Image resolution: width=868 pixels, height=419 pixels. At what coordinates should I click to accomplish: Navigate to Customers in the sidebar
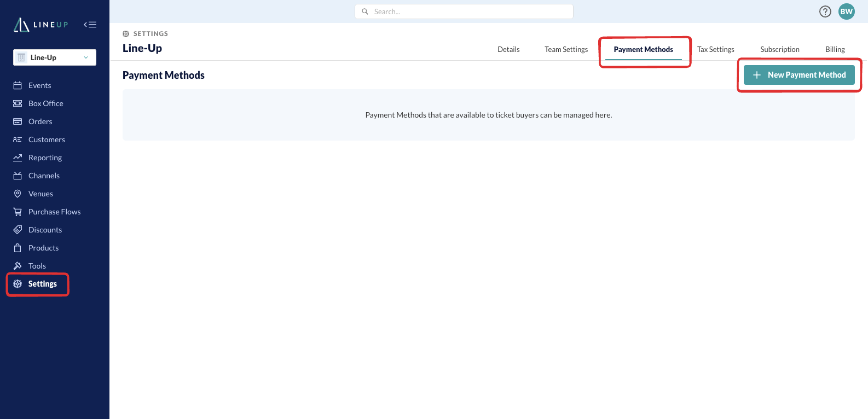pos(47,139)
